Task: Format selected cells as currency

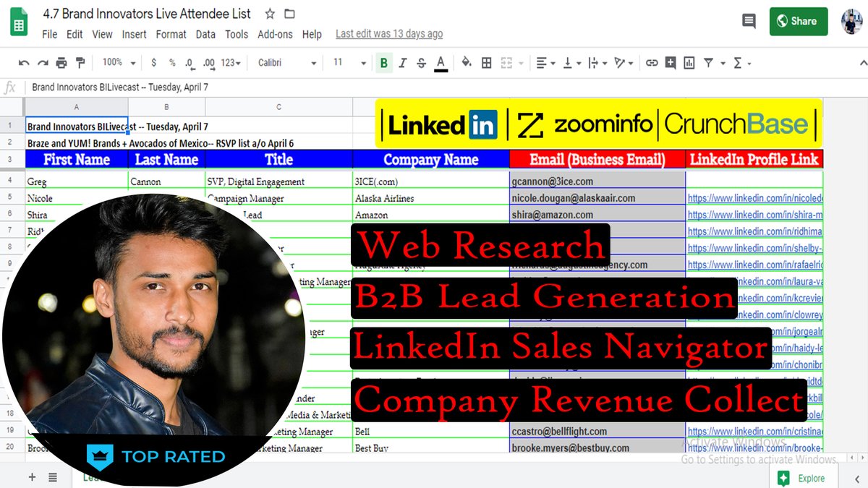Action: click(153, 63)
